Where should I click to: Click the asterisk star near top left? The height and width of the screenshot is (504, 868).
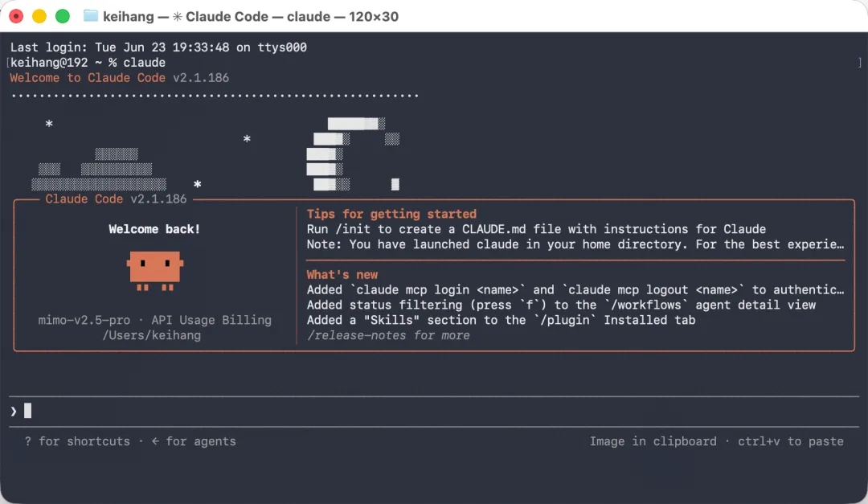(49, 124)
